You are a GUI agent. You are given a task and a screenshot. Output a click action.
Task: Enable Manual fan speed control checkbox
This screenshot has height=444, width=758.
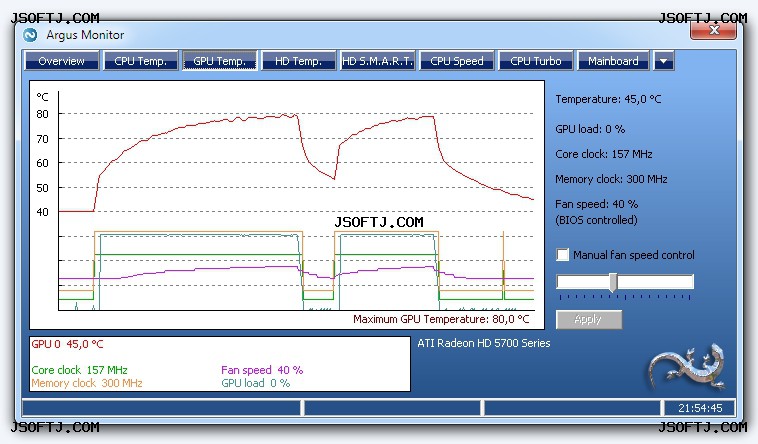click(x=563, y=255)
